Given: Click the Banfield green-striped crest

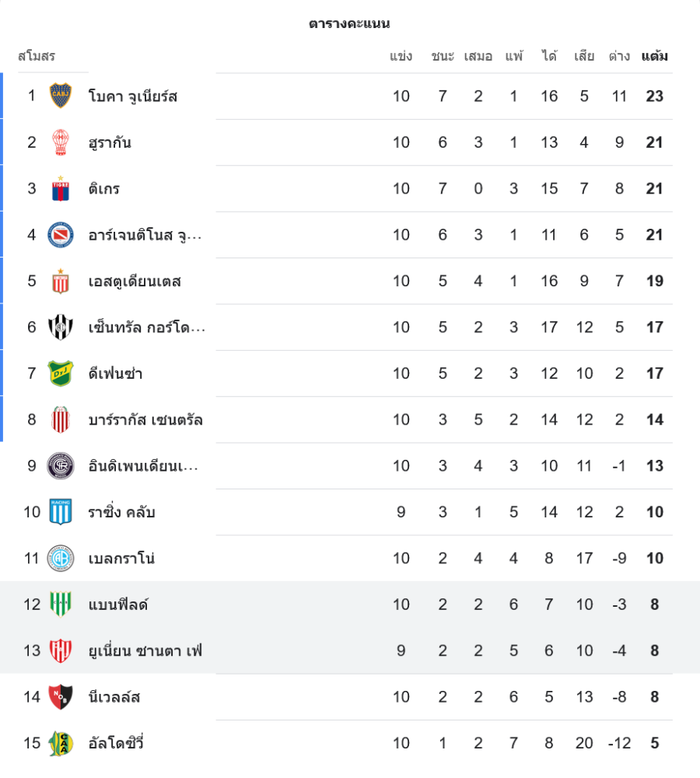Looking at the screenshot, I should click(x=61, y=605).
